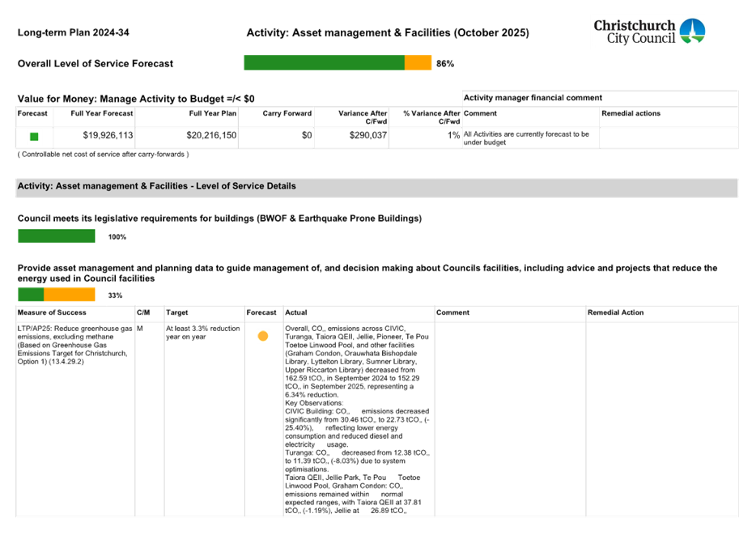Click the Full Year Plan column header

pos(212,114)
